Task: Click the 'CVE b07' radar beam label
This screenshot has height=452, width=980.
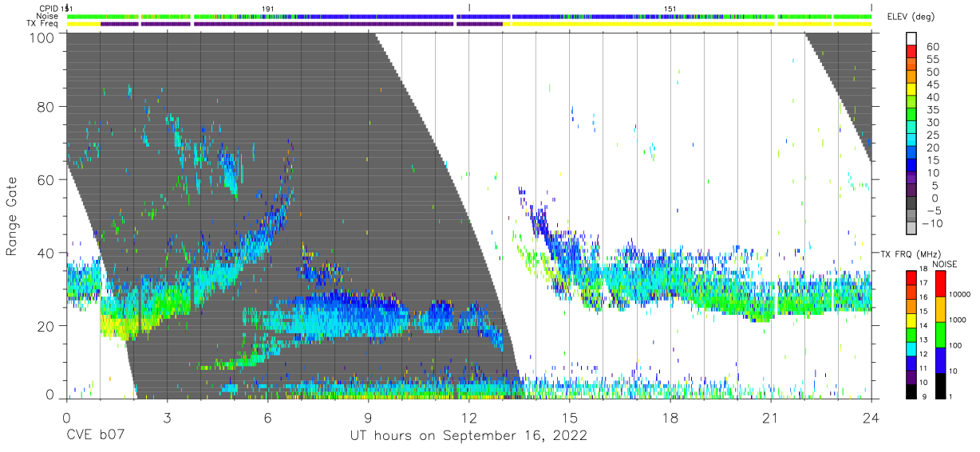Action: (x=94, y=436)
